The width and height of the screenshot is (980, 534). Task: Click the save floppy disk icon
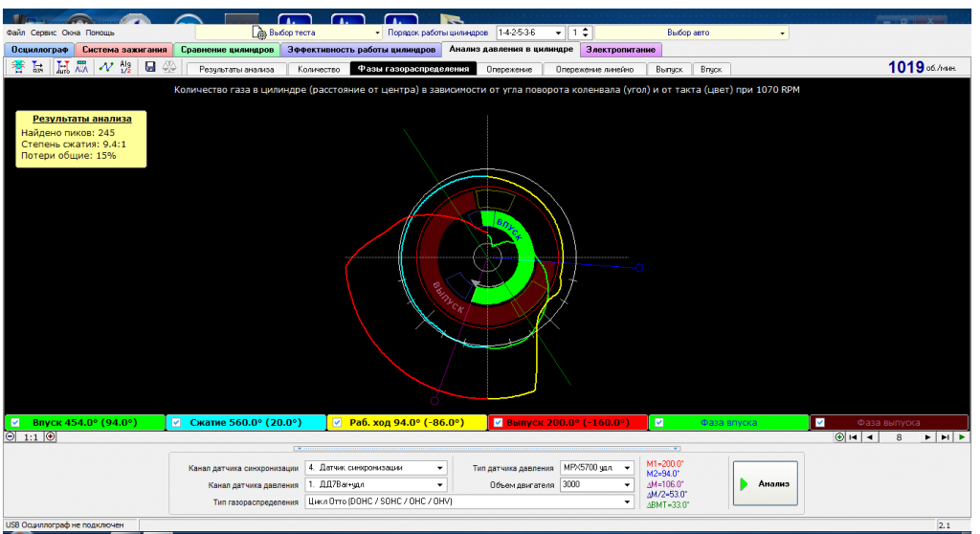tap(150, 67)
